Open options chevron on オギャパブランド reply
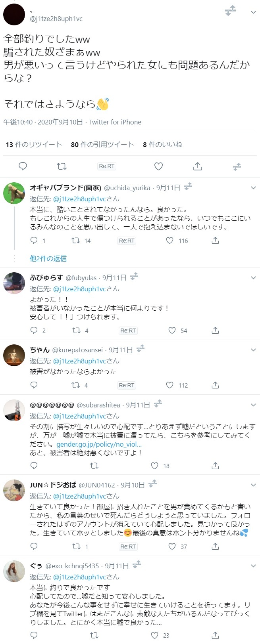 (253, 188)
